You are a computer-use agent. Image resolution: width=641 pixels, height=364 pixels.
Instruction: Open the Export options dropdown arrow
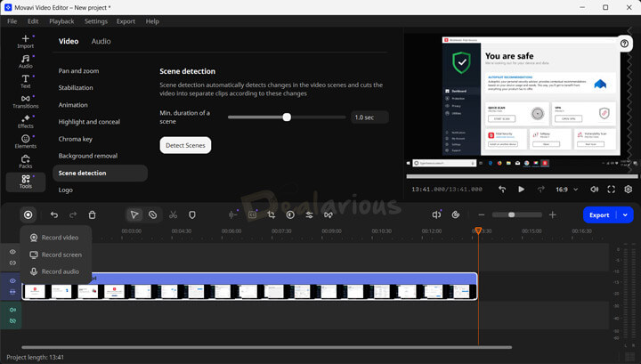[x=625, y=214]
